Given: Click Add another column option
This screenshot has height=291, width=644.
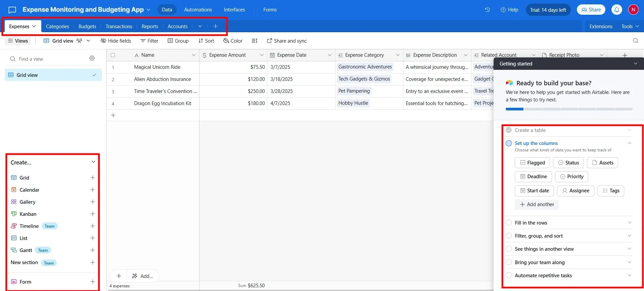Looking at the screenshot, I should click(x=537, y=204).
